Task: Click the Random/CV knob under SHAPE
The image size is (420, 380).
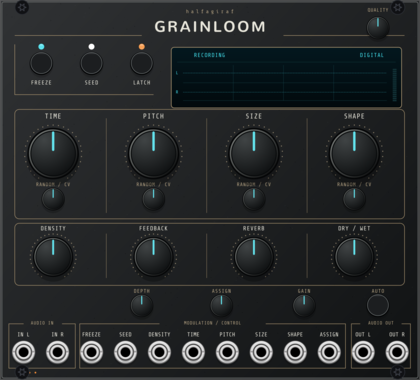Action: tap(354, 199)
